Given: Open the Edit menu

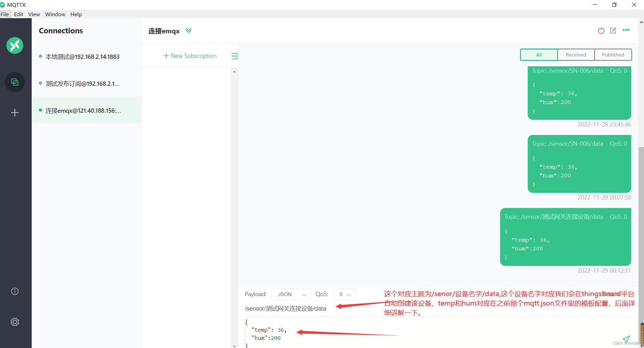Looking at the screenshot, I should pos(19,14).
